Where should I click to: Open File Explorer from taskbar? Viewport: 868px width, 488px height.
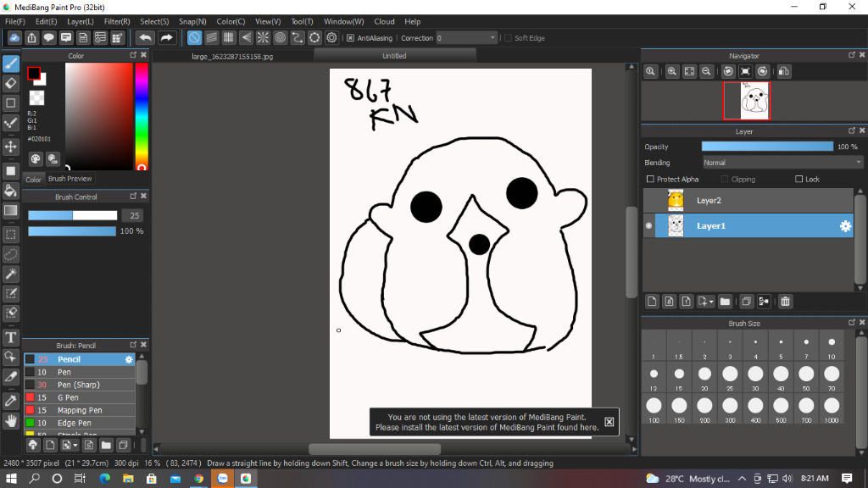[x=128, y=479]
